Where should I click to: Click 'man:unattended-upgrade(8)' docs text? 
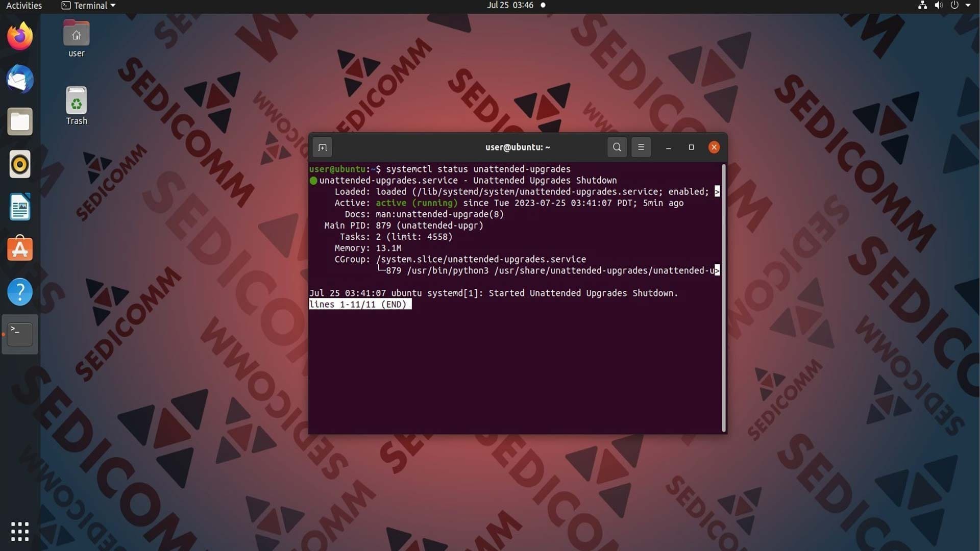(439, 214)
